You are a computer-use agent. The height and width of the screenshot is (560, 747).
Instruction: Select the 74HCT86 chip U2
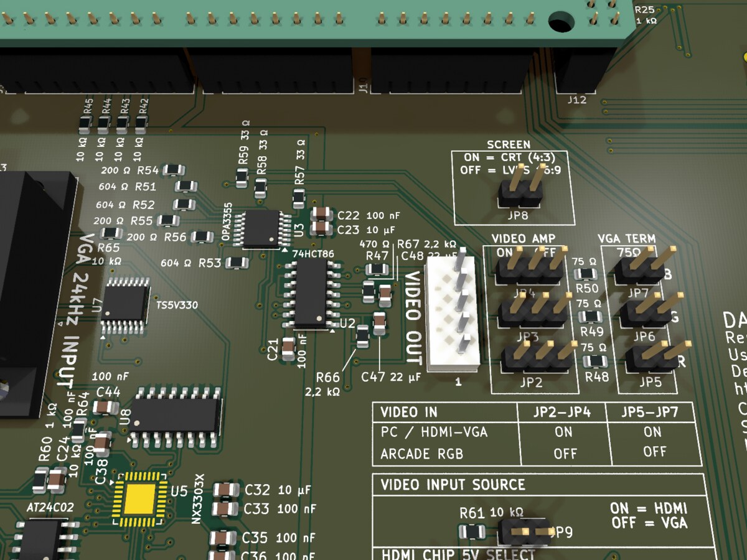coord(311,294)
